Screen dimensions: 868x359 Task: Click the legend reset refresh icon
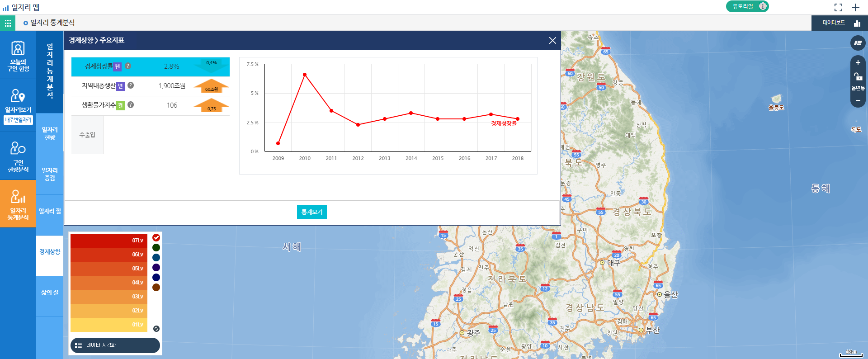pos(156,329)
